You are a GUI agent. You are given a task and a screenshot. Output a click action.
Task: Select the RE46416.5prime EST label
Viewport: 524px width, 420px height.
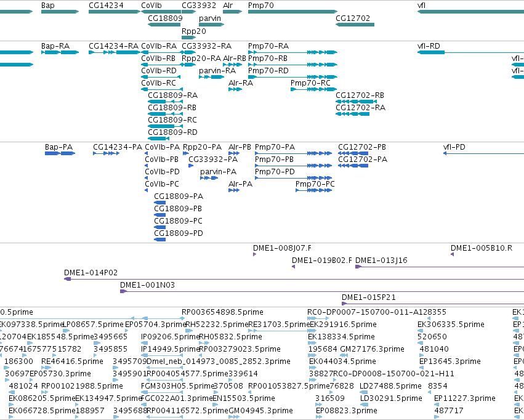72,361
